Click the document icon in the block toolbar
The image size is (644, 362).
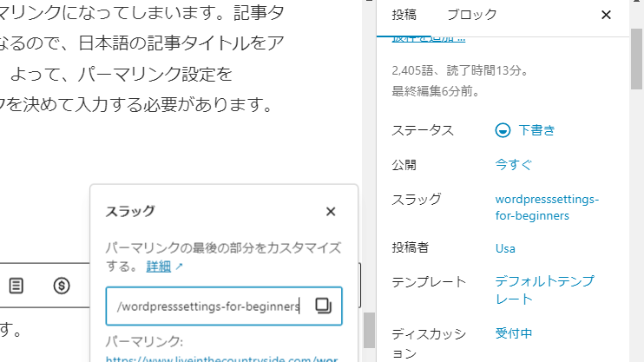coord(16,285)
